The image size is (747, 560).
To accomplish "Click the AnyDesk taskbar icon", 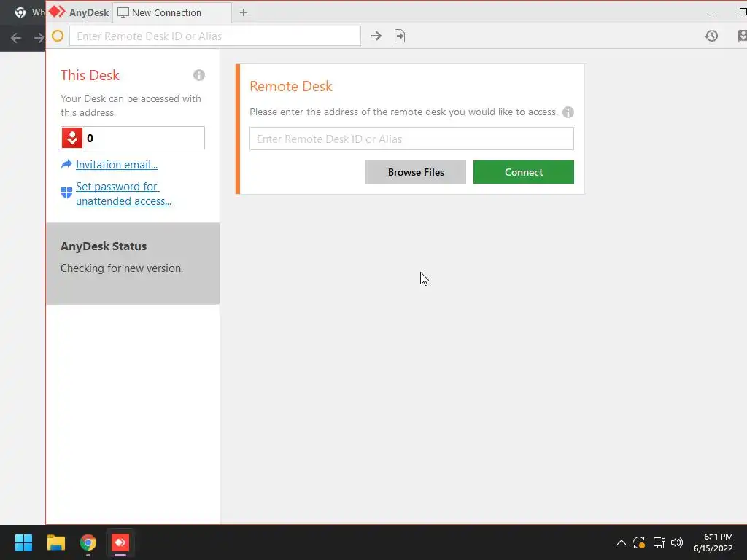I will coord(120,542).
